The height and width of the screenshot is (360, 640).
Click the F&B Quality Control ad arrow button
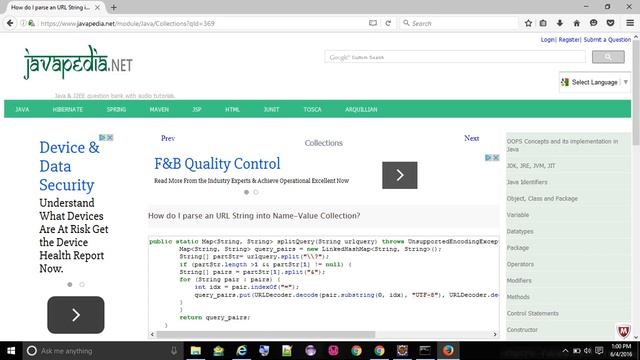coord(400,175)
